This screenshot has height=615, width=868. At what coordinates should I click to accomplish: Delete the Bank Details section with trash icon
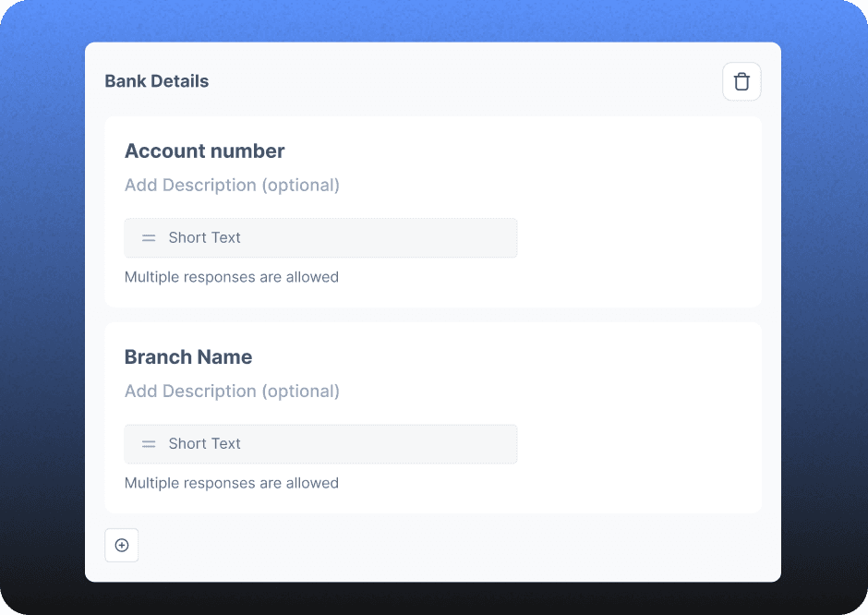(x=741, y=81)
